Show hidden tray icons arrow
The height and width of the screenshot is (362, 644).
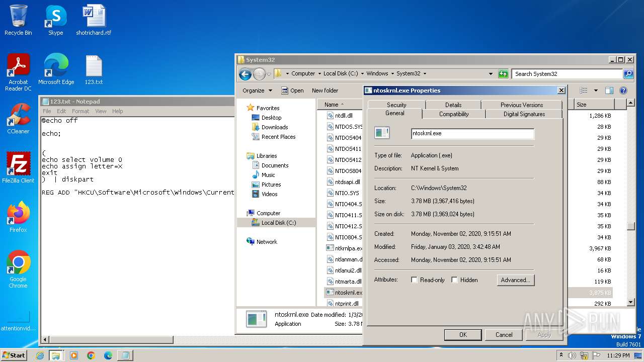[x=561, y=355]
